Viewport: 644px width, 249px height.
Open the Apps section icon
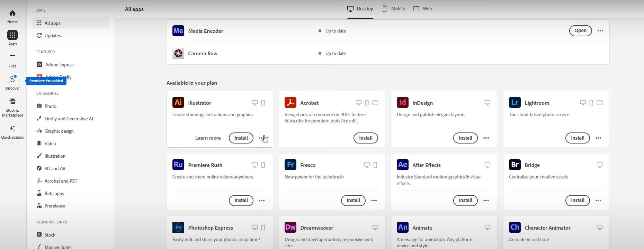12,35
